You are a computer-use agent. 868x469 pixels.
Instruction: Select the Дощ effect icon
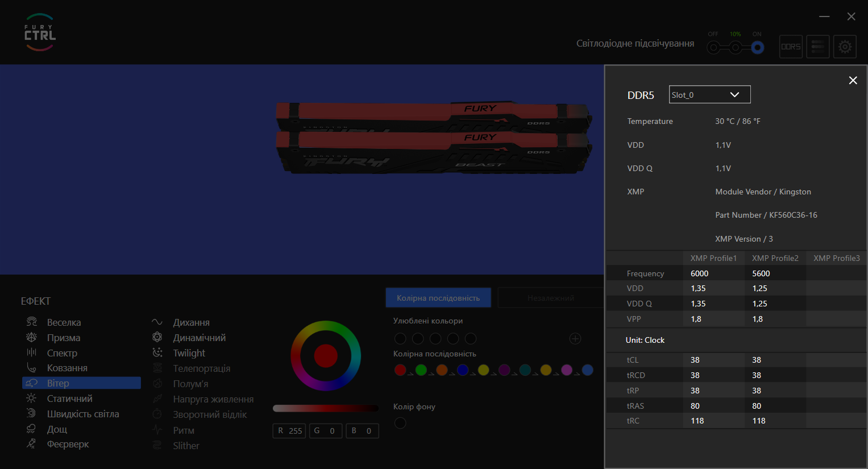coord(31,429)
